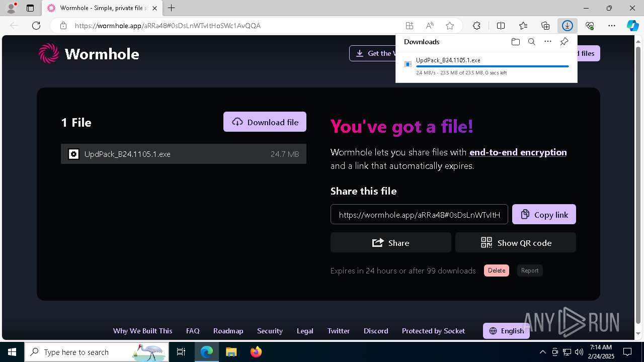Viewport: 644px width, 362px height.
Task: Click the download progress bar
Action: pos(493,66)
